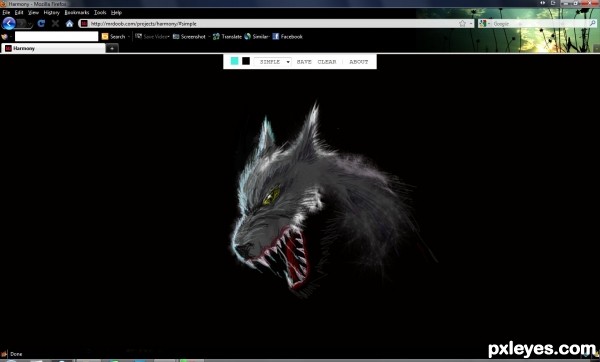The width and height of the screenshot is (600, 362).
Task: Click the site favicon in address bar
Action: pos(84,23)
